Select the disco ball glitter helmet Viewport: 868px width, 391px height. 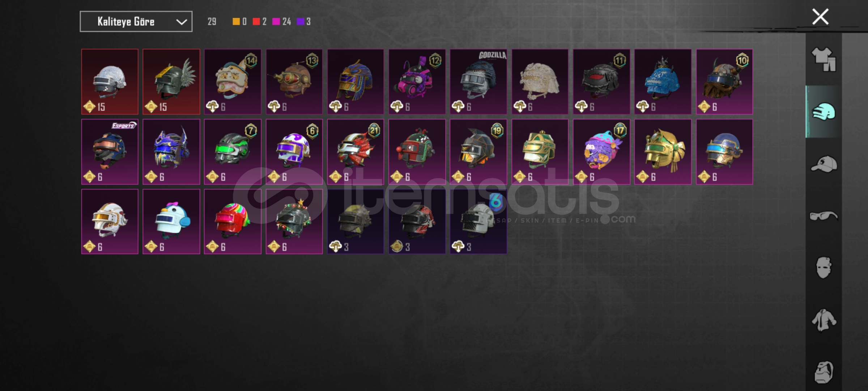tap(110, 82)
